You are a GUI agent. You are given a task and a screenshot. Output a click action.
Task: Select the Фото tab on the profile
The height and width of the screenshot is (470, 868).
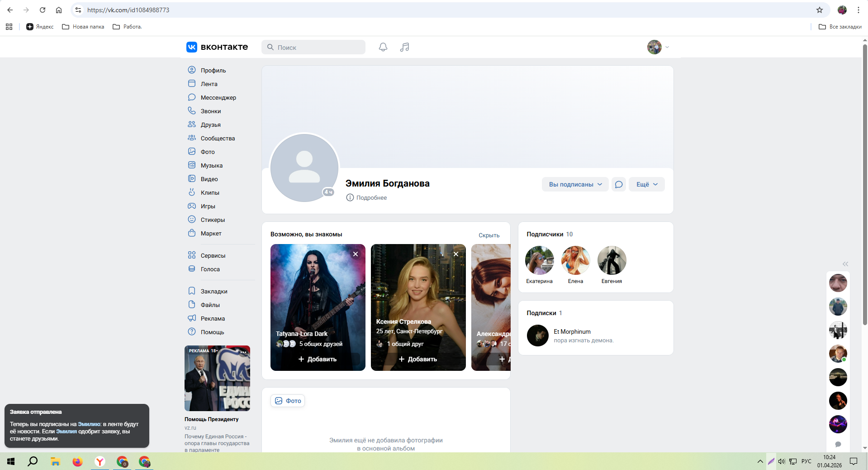288,401
